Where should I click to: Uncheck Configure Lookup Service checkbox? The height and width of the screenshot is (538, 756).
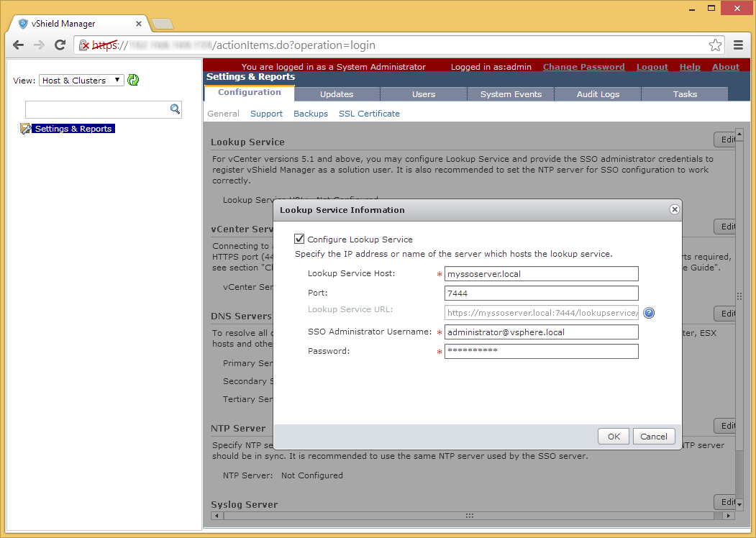point(299,239)
